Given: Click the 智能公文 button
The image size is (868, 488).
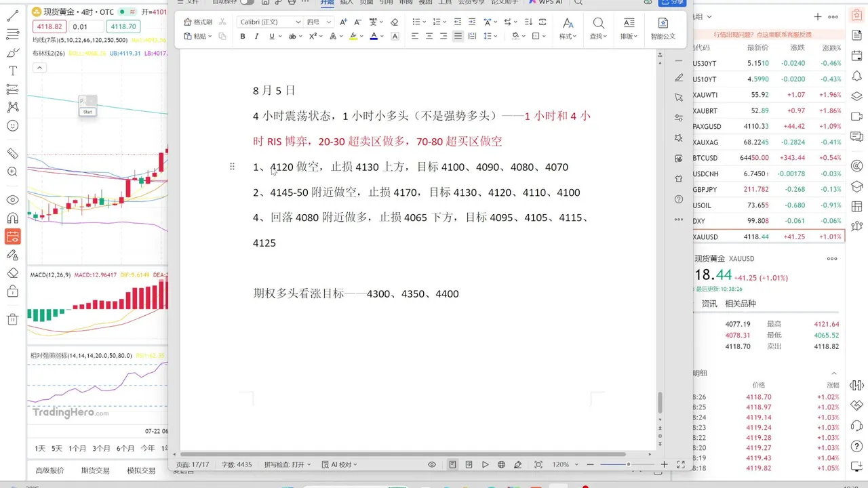Looking at the screenshot, I should [663, 29].
